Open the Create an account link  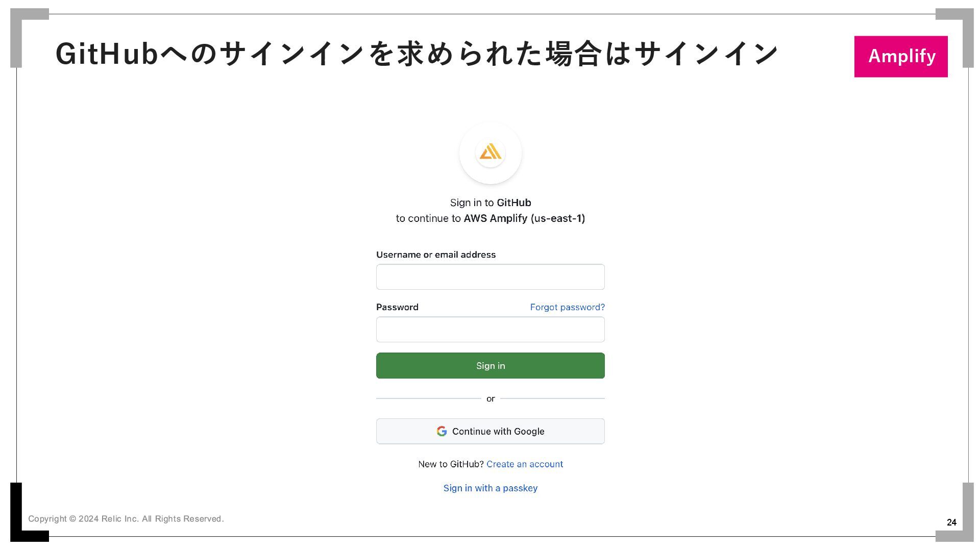click(x=525, y=464)
